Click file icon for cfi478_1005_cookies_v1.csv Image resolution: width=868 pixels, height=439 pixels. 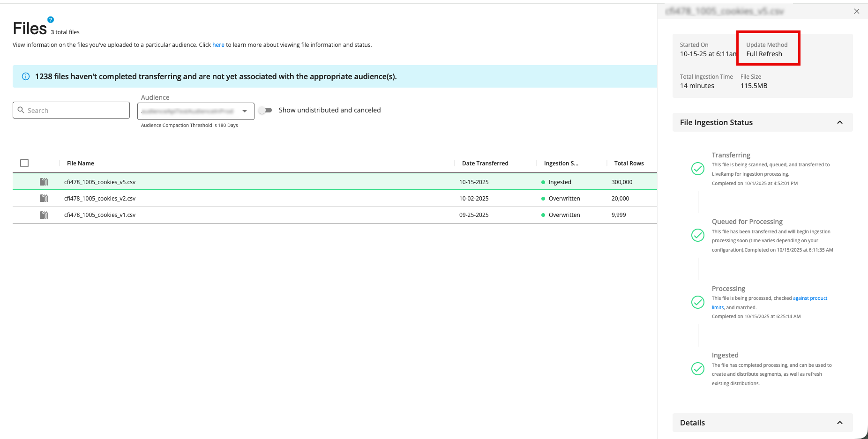(x=44, y=215)
